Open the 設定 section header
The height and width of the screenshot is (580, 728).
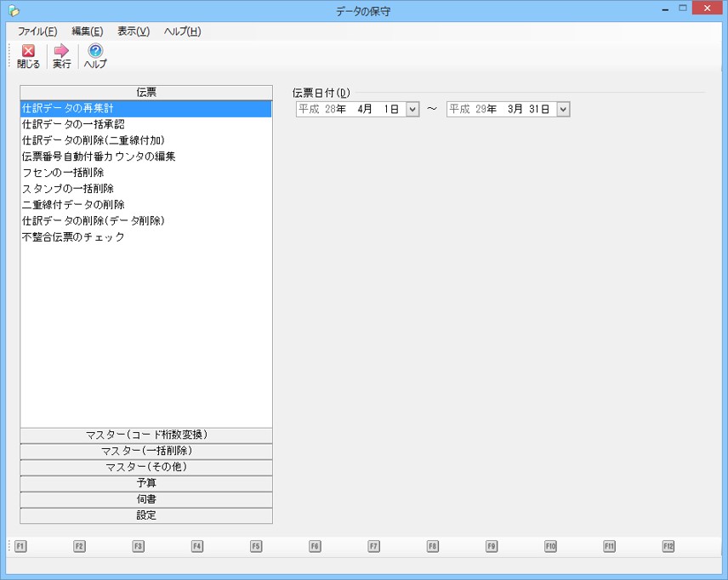tap(146, 515)
